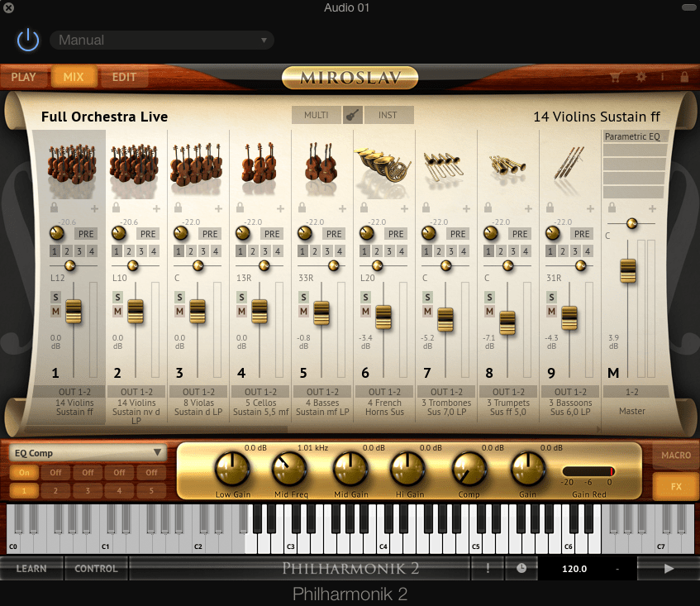
Task: Click the info icon in the top toolbar
Action: pyautogui.click(x=662, y=76)
